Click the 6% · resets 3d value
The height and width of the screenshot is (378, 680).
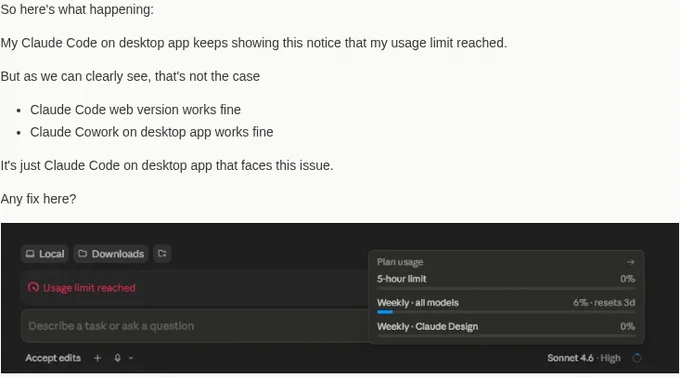point(604,303)
